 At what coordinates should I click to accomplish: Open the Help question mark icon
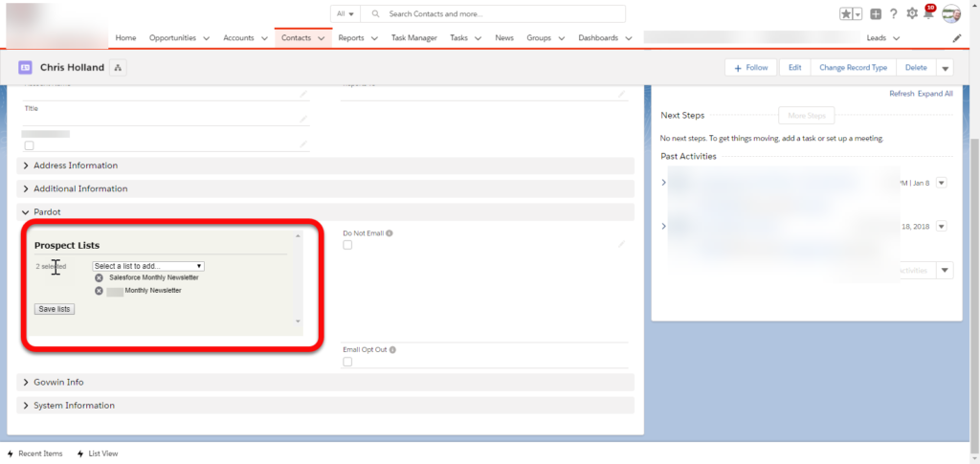pos(893,14)
